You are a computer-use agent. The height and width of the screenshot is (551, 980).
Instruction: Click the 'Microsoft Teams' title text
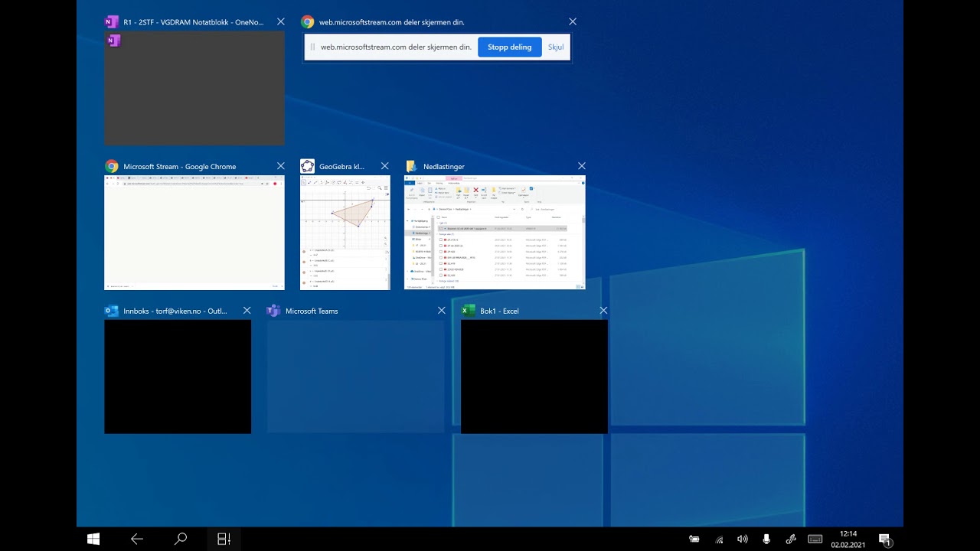coord(312,311)
